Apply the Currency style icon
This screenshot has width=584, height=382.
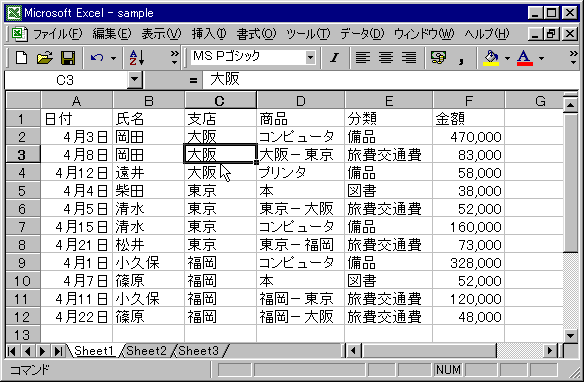[438, 58]
